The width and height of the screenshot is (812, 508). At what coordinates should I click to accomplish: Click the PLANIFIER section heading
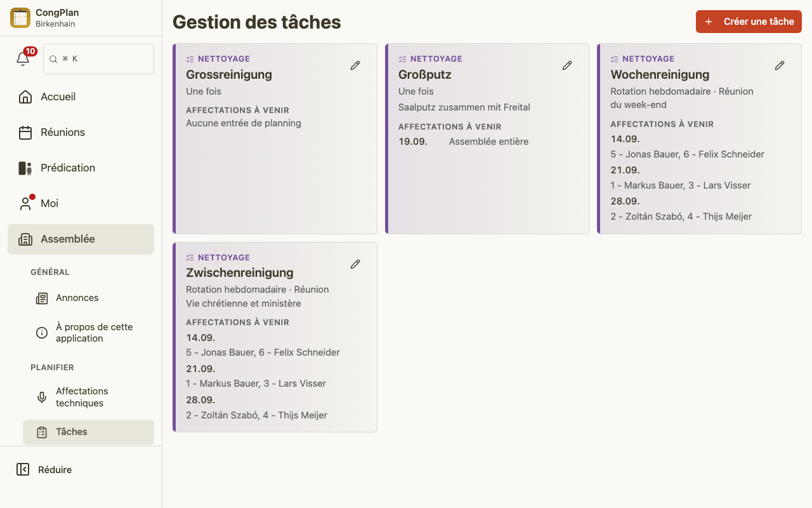(x=52, y=368)
